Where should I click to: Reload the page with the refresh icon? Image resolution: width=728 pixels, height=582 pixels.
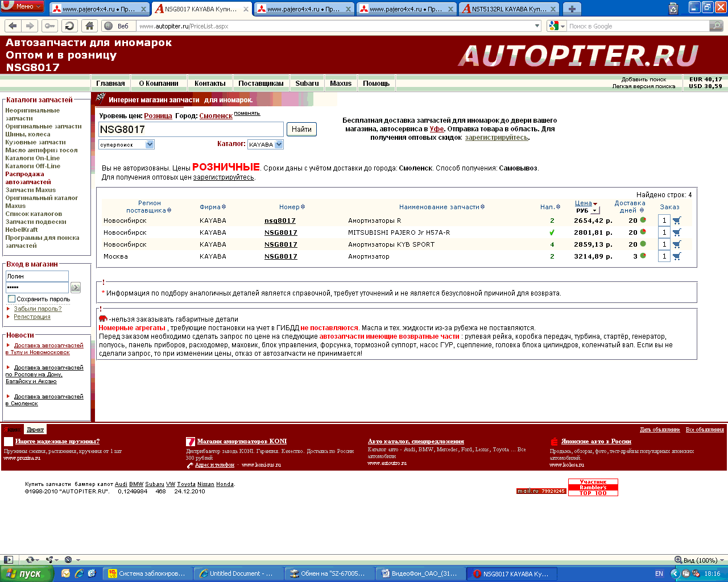pyautogui.click(x=69, y=26)
